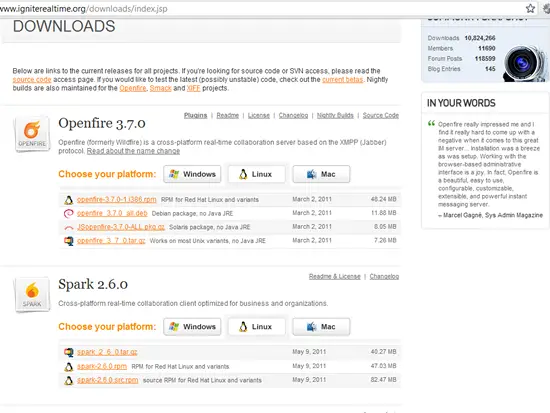The height and width of the screenshot is (413, 550).
Task: Open the Openfire License link
Action: tap(259, 115)
